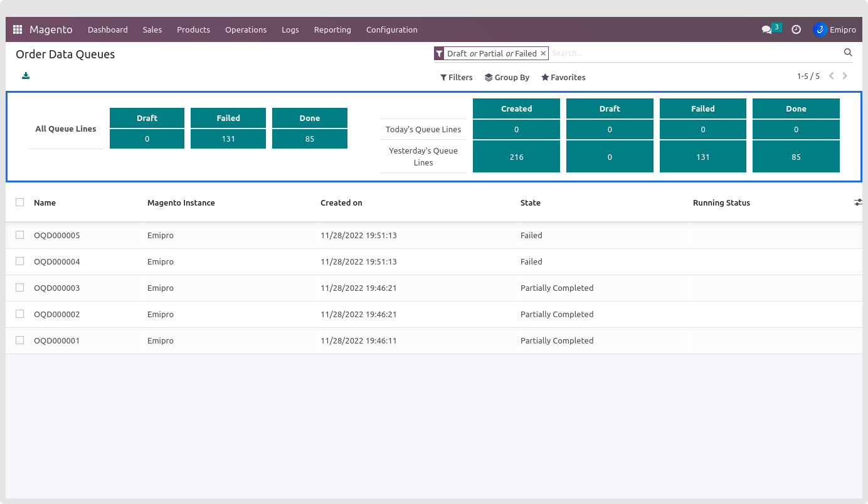The image size is (868, 504).
Task: Click into the search input field
Action: (x=690, y=53)
